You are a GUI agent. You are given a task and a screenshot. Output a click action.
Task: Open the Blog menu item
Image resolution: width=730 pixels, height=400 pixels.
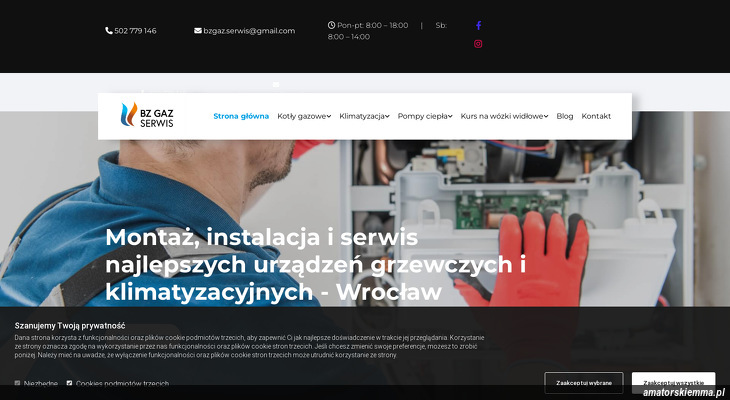[565, 116]
